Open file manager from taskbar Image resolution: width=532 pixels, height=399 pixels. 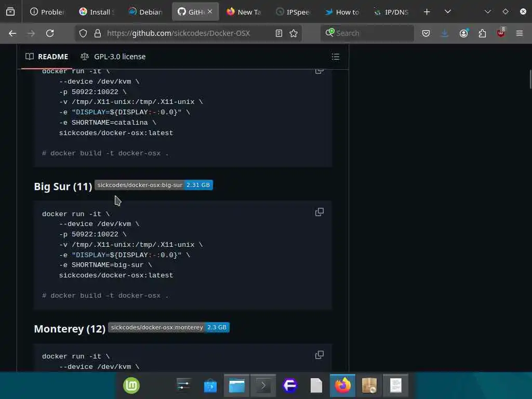point(236,385)
